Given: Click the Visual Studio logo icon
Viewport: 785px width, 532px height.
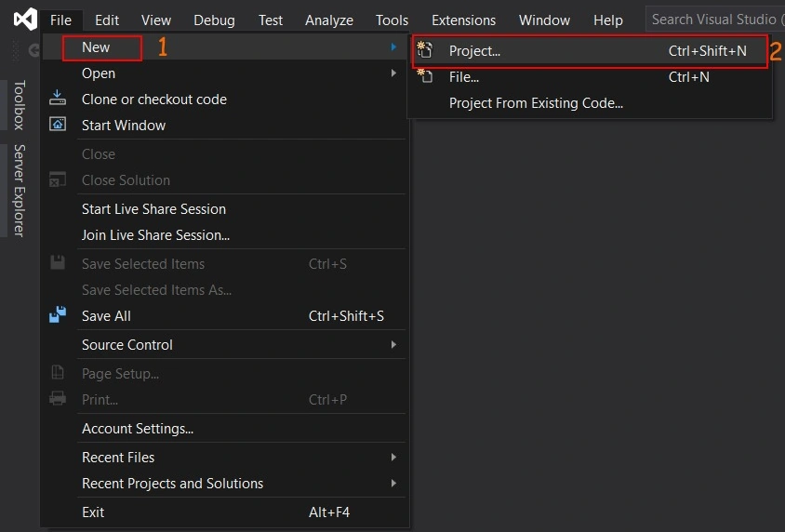Looking at the screenshot, I should pyautogui.click(x=25, y=20).
